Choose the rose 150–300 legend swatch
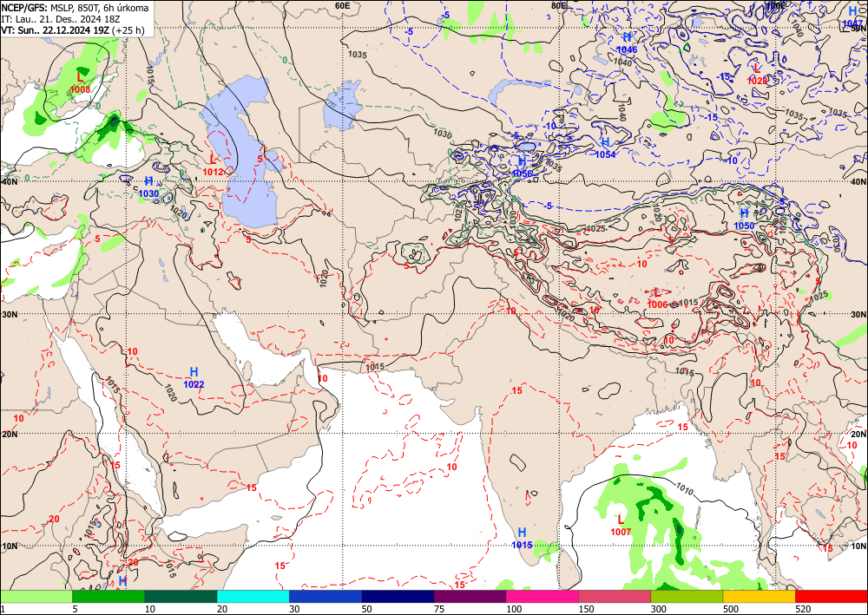868x615 pixels. pyautogui.click(x=615, y=596)
